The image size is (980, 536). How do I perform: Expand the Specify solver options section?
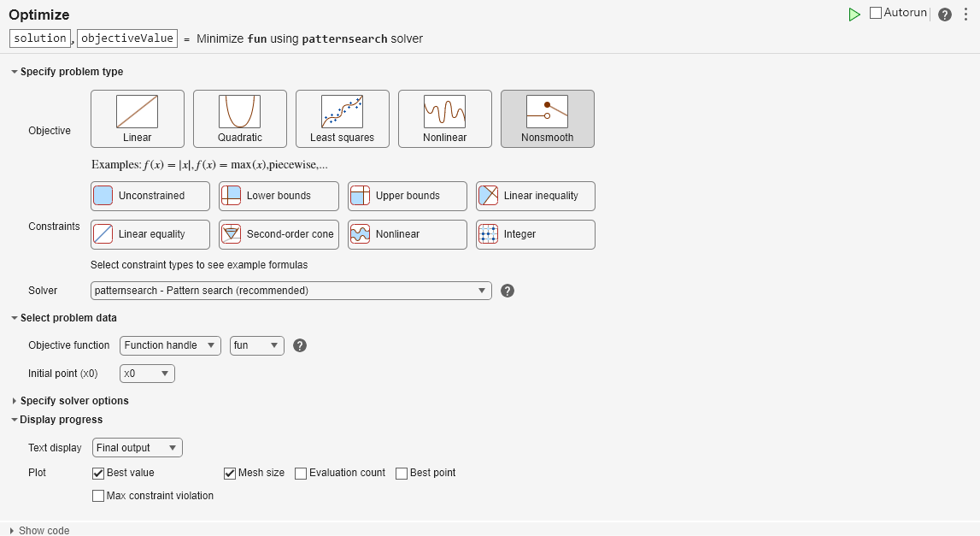pyautogui.click(x=73, y=400)
